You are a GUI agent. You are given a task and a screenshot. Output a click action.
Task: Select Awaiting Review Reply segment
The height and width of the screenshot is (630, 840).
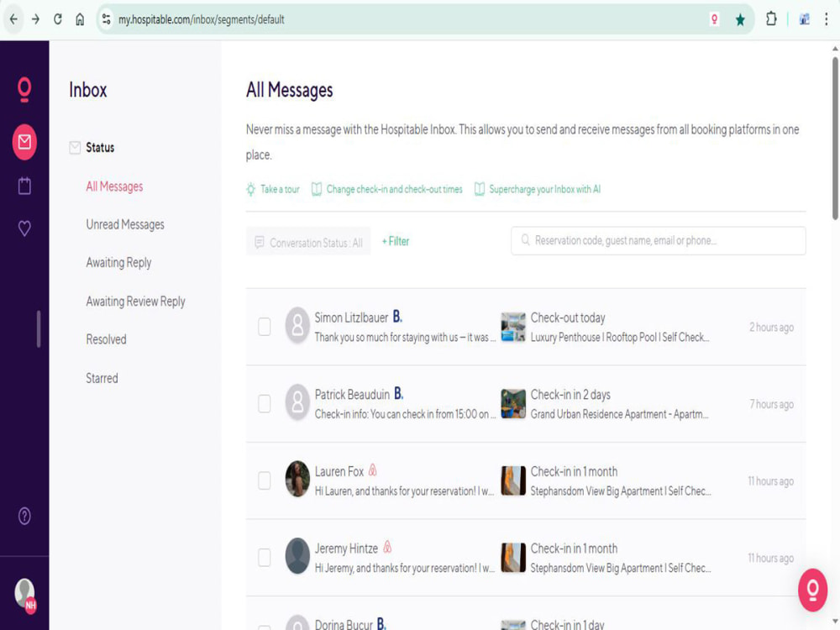135,301
